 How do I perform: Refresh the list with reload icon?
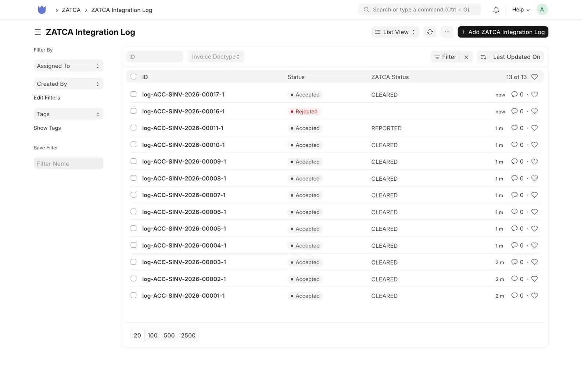(x=430, y=32)
